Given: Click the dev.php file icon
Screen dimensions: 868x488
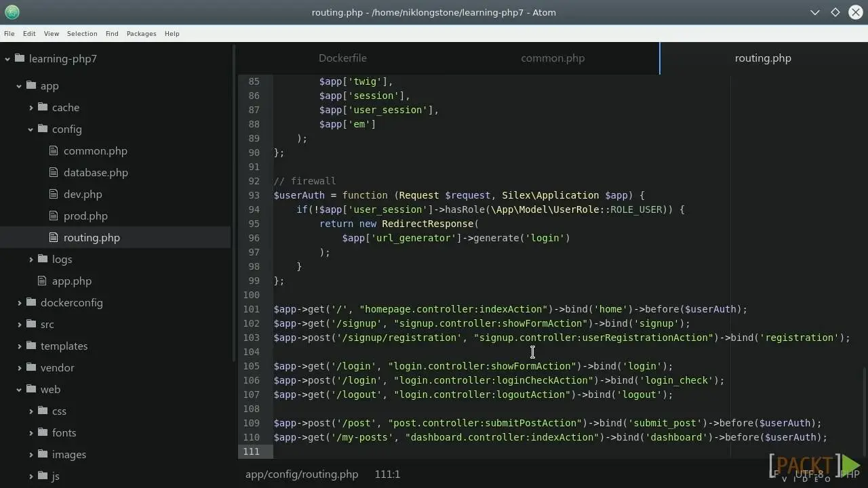Looking at the screenshot, I should pyautogui.click(x=54, y=194).
